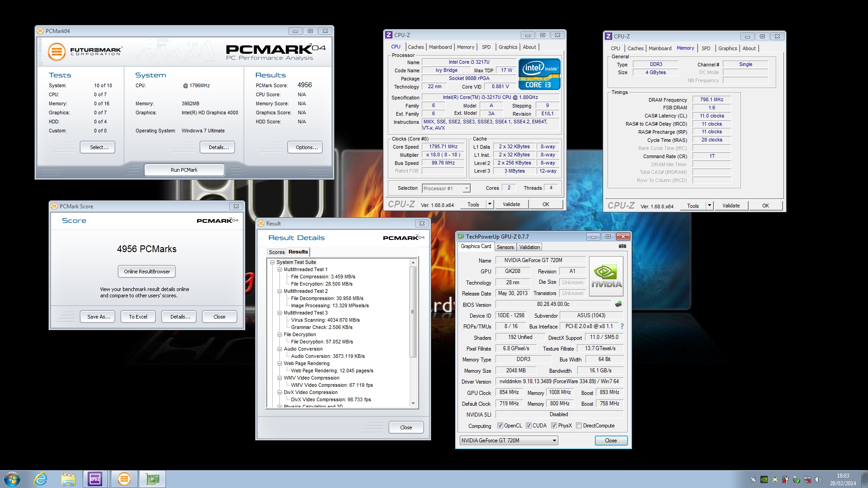Click Run PCMark button

click(184, 170)
